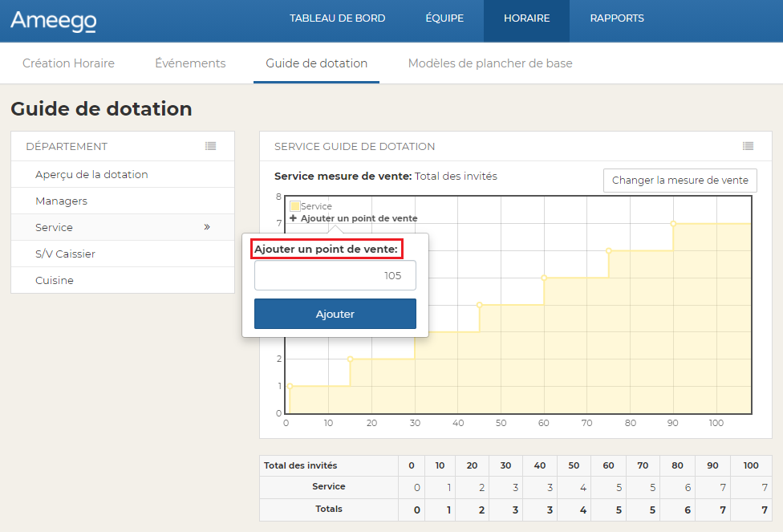Switch to the Événements tab
Viewport: 783px width, 532px height.
pos(190,63)
